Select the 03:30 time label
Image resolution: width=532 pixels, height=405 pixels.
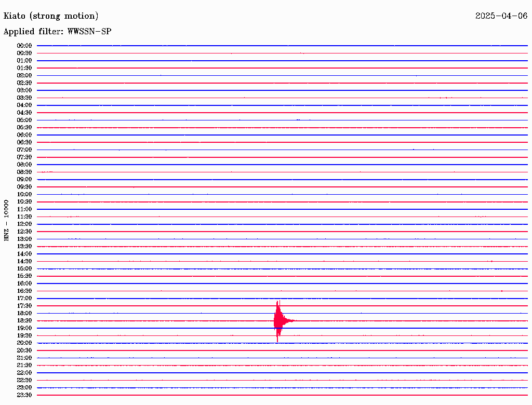pos(24,98)
